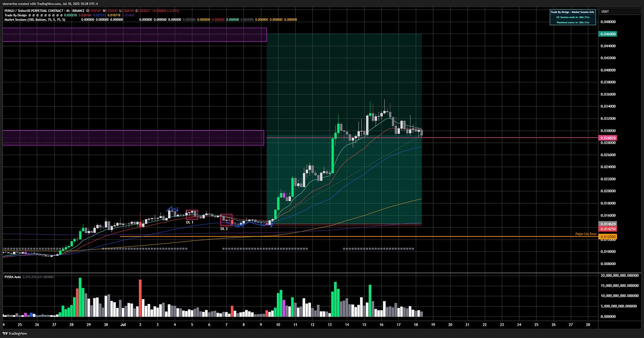Image resolution: width=644 pixels, height=338 pixels.
Task: Select the red box above DL 1
Action: [192, 214]
